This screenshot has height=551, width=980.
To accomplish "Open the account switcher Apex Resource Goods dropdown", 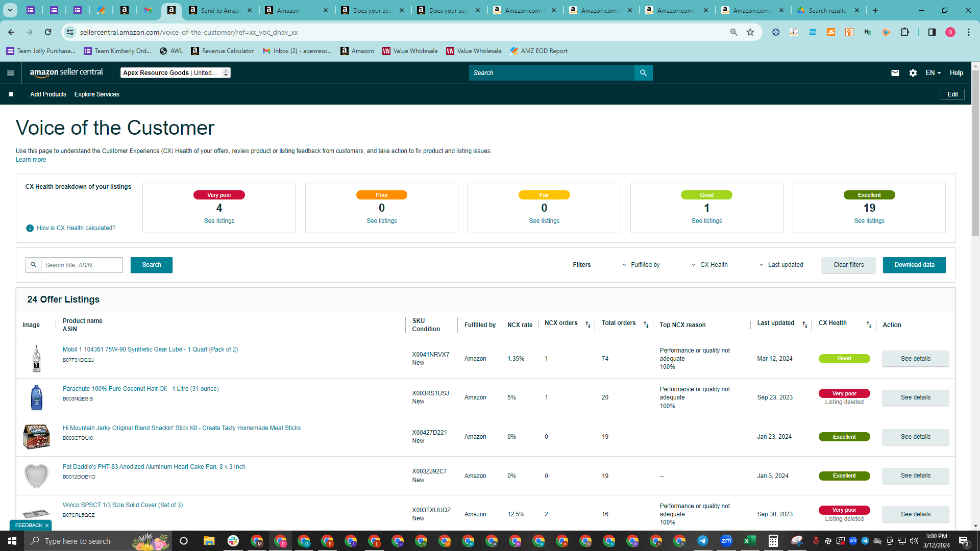I will 176,73.
